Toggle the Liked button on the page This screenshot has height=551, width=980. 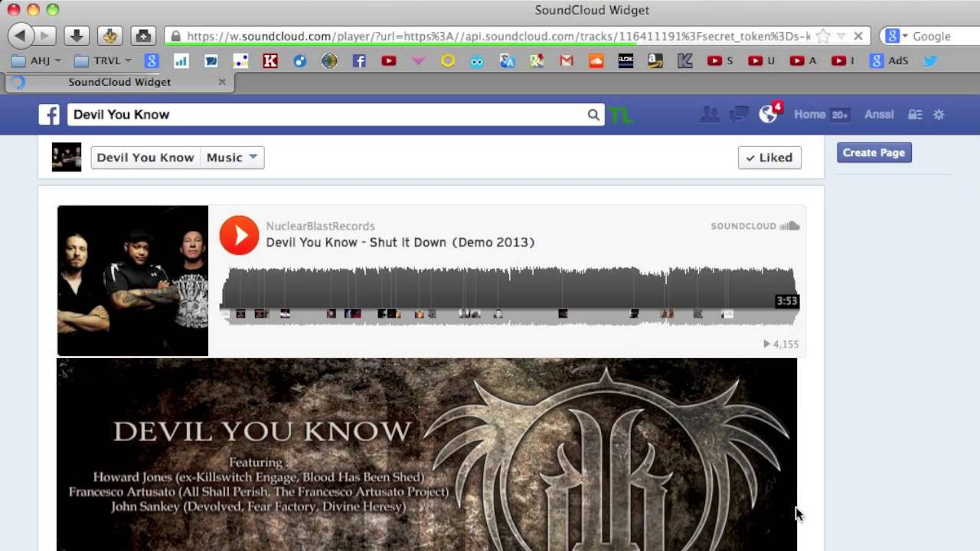tap(769, 158)
